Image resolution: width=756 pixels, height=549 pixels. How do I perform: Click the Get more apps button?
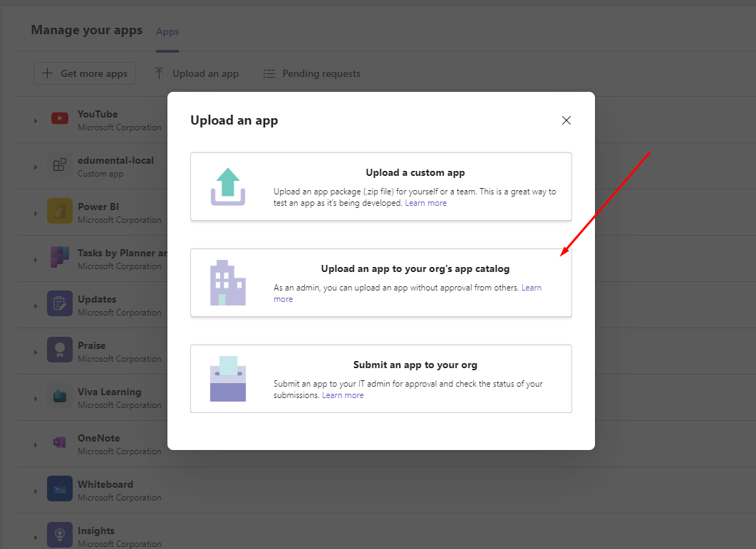[x=85, y=73]
